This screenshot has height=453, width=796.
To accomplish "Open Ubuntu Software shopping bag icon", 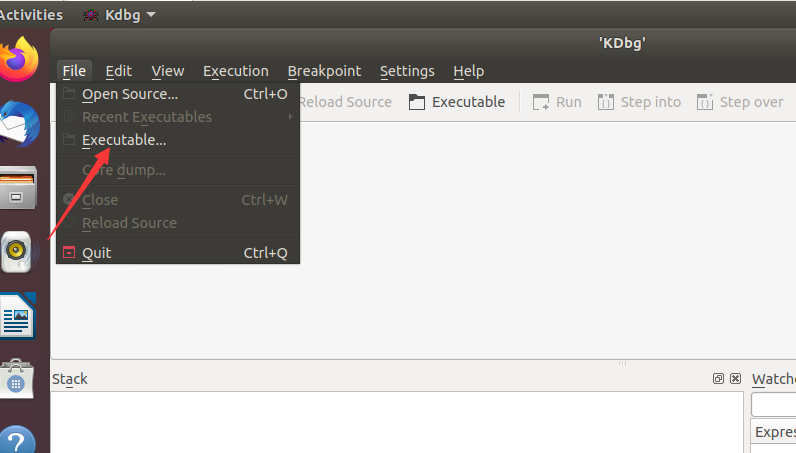I will [x=17, y=379].
